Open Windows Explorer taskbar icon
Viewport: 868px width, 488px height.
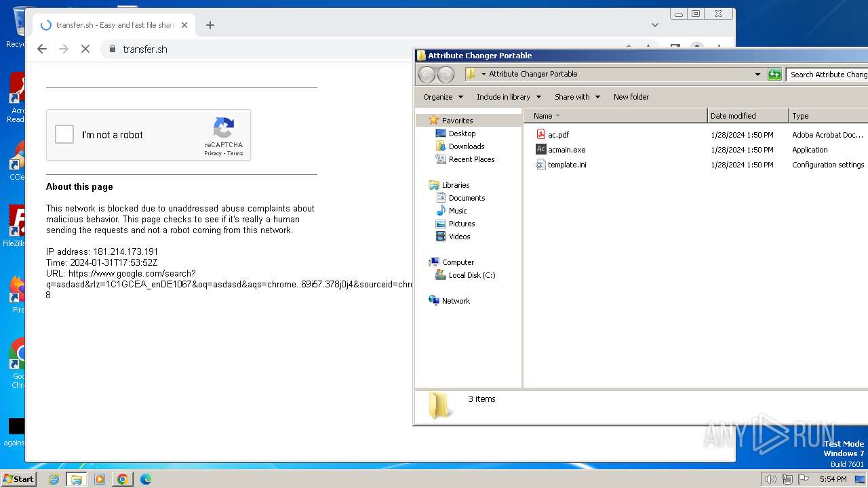[x=77, y=479]
